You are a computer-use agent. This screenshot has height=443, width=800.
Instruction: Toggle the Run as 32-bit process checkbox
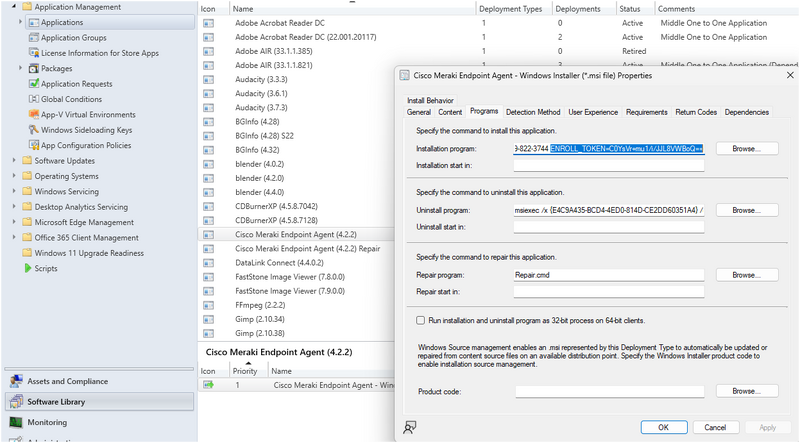[420, 321]
